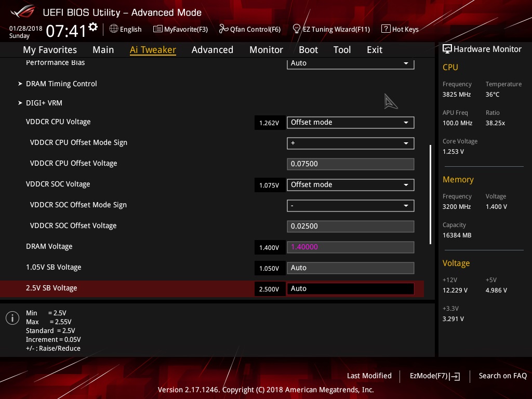Click Search on FAQ link
Screen dimensions: 532x399
[502, 376]
